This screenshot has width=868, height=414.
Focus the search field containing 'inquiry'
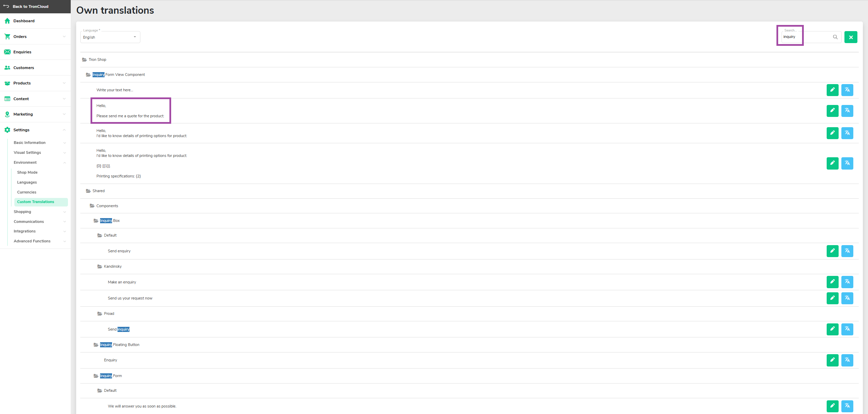806,37
